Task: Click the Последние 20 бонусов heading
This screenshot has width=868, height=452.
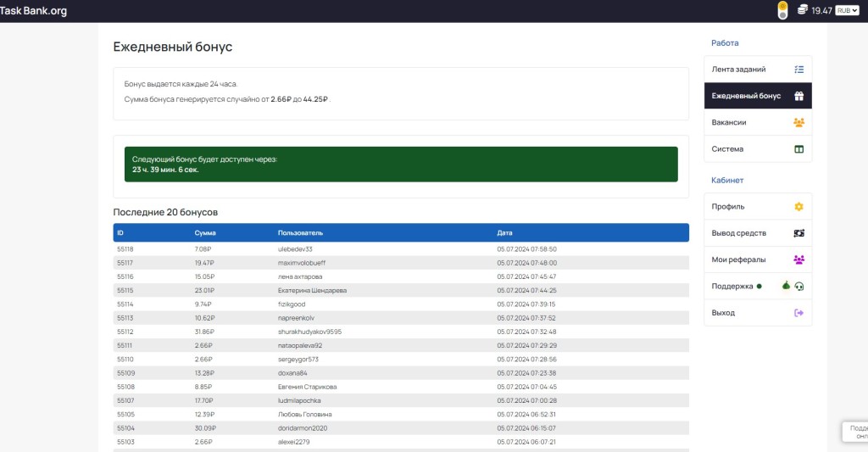Action: point(165,212)
